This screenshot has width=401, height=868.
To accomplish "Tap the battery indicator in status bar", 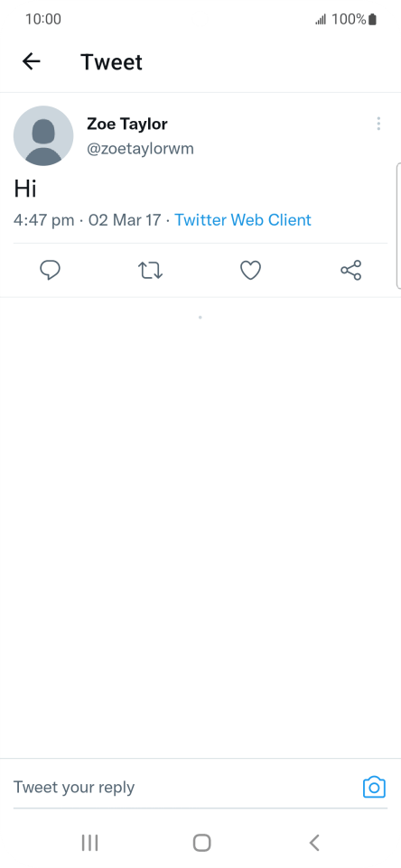I will pyautogui.click(x=372, y=19).
